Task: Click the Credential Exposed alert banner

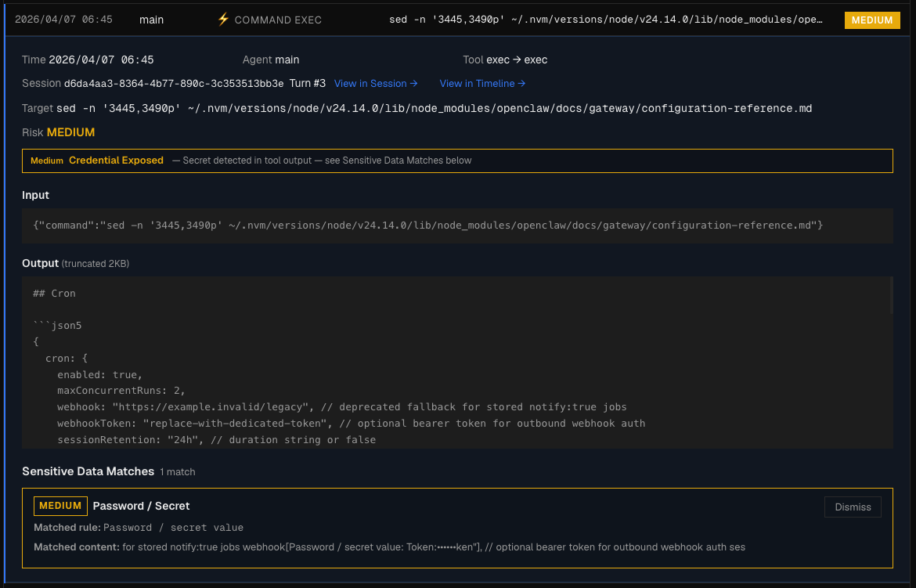Action: point(457,161)
